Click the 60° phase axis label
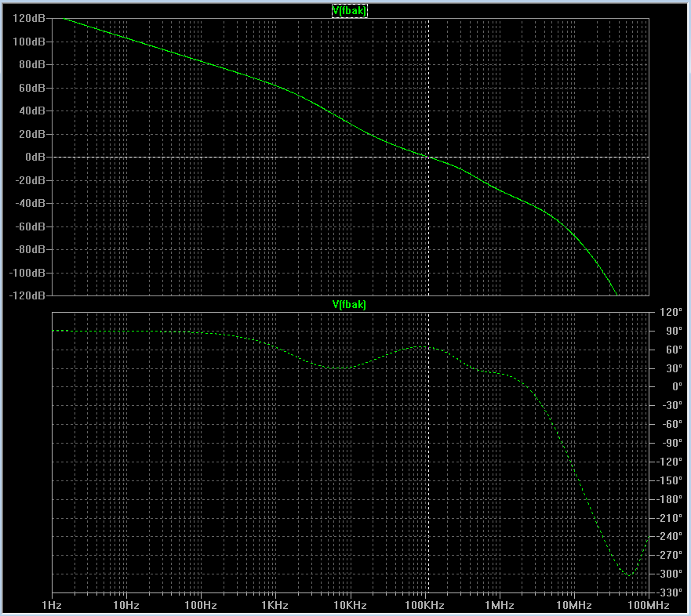Image resolution: width=691 pixels, height=616 pixels. 674,350
